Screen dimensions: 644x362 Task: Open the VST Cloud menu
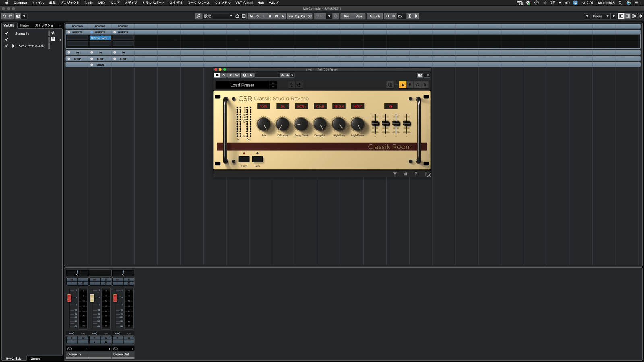pos(244,3)
